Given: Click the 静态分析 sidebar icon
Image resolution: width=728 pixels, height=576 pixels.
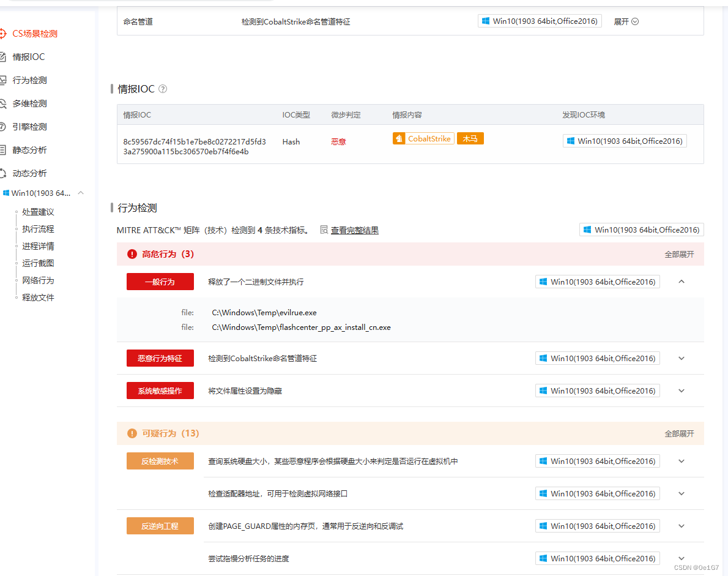Looking at the screenshot, I should click(3, 149).
